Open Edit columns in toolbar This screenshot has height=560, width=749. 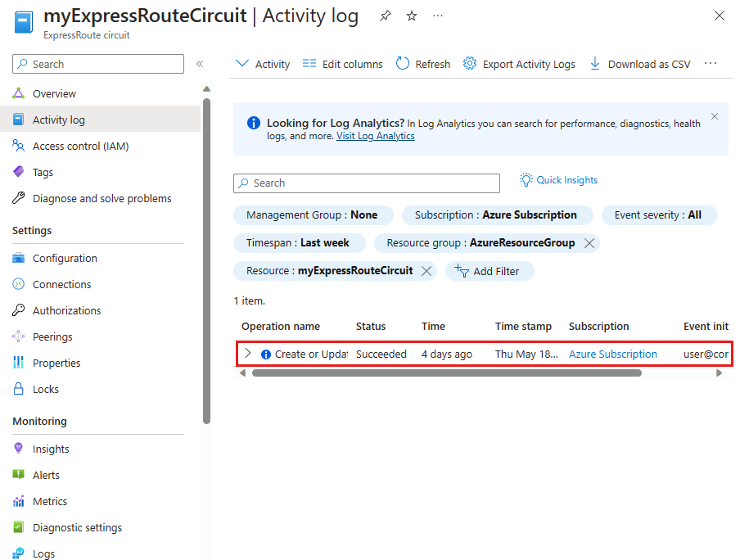coord(342,64)
